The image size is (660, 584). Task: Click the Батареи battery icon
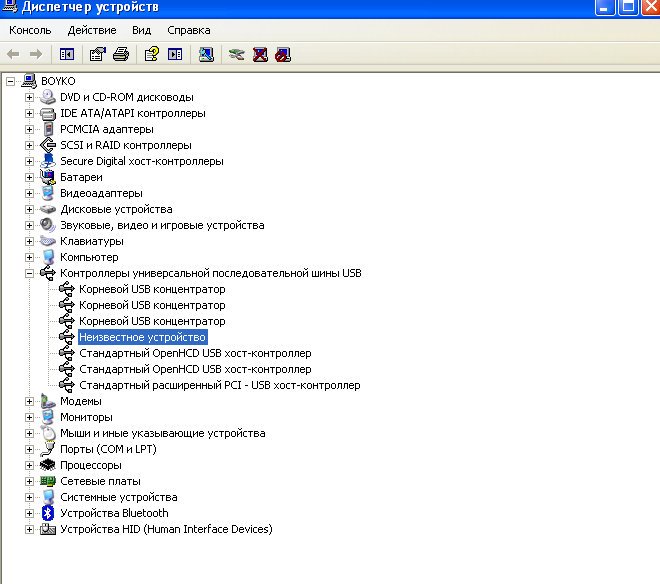tap(48, 177)
